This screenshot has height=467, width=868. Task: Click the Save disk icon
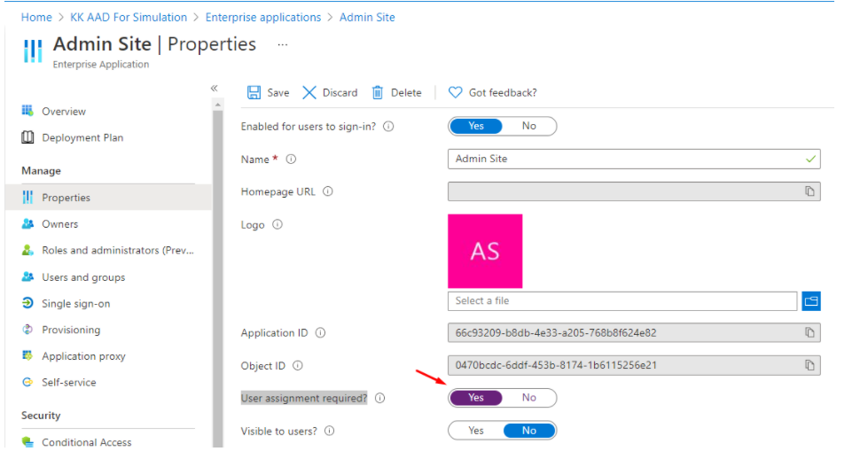click(254, 92)
